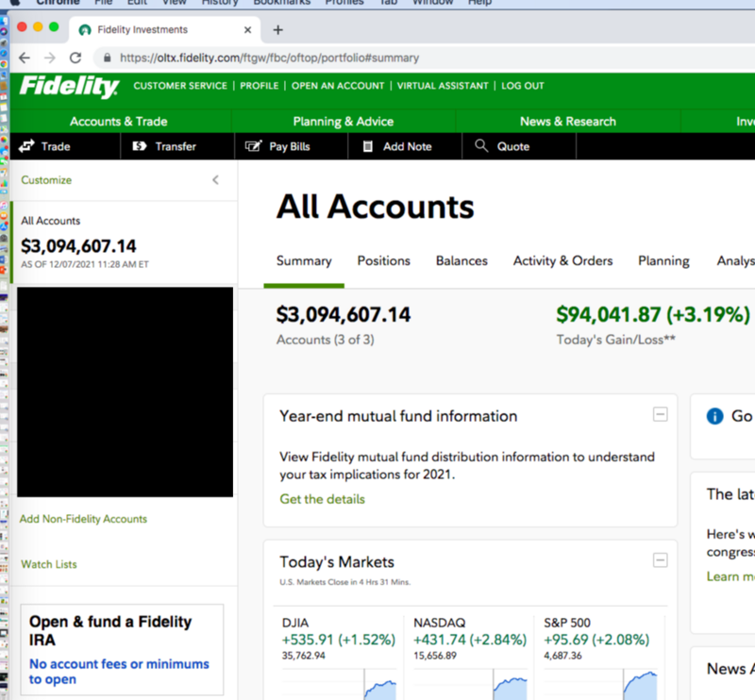Collapse the left accounts sidebar chevron

click(x=216, y=180)
